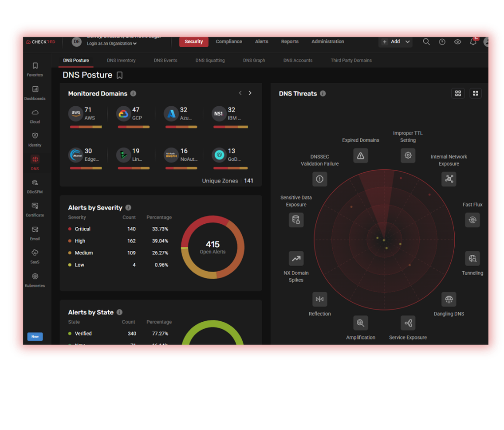Click the blue New button

coord(35,337)
